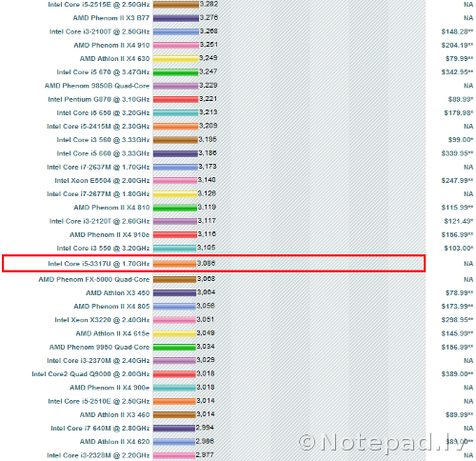Open the AMD Phenom II X4 810 link

pos(111,208)
